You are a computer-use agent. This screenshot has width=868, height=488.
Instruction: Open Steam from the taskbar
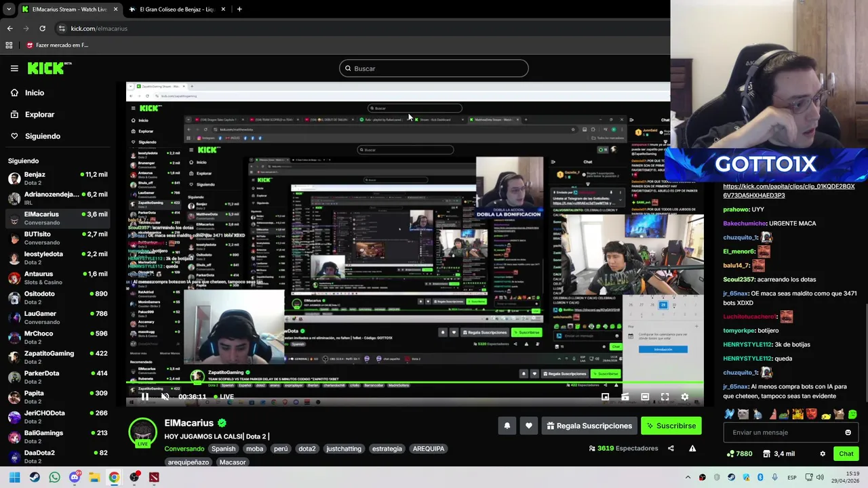point(35,477)
